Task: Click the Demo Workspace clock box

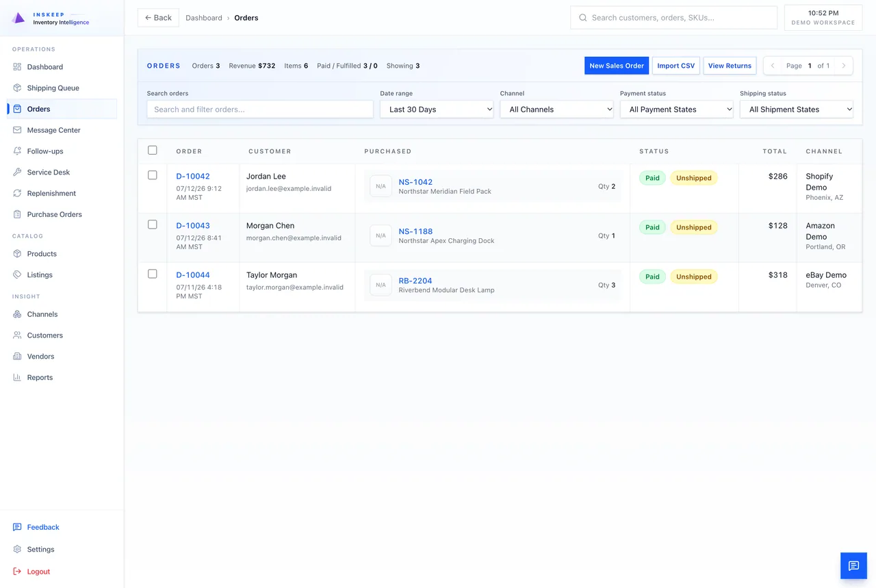Action: [x=823, y=18]
